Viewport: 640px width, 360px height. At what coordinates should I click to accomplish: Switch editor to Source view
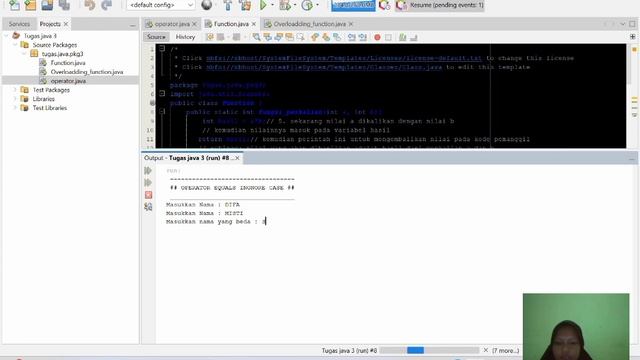pos(156,37)
